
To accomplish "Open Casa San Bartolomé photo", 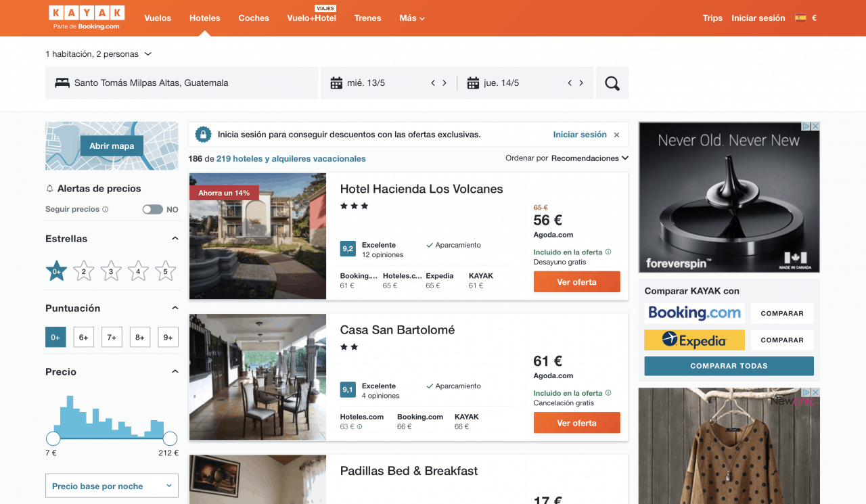I will pyautogui.click(x=258, y=377).
